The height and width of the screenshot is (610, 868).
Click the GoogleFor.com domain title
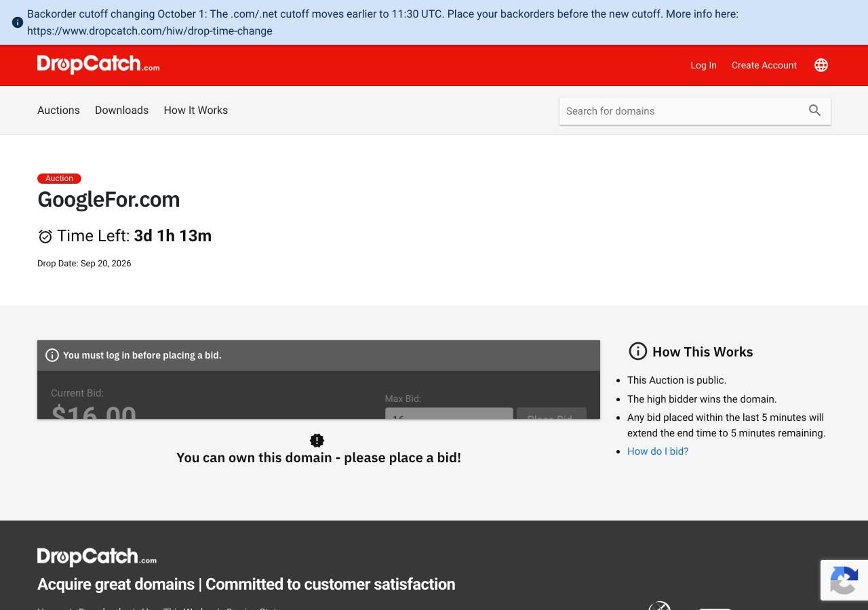pos(108,199)
